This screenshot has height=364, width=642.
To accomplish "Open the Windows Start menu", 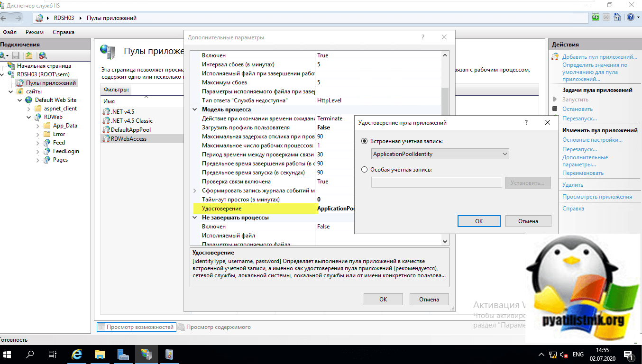I will click(7, 355).
